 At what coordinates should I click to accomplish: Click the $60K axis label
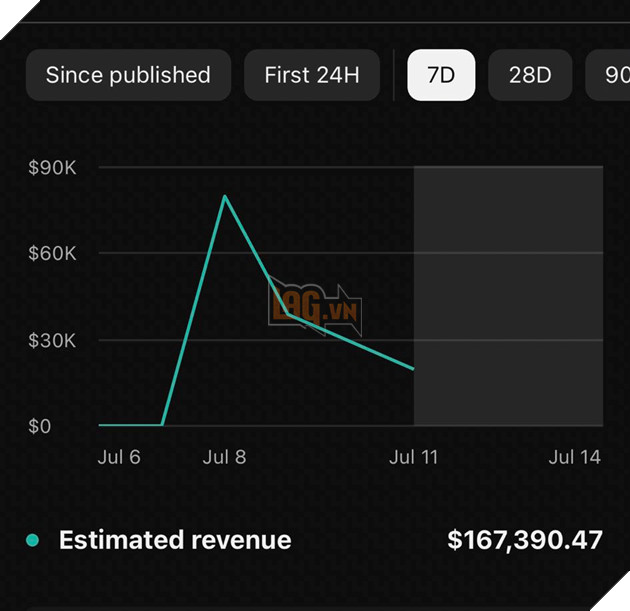pos(53,254)
